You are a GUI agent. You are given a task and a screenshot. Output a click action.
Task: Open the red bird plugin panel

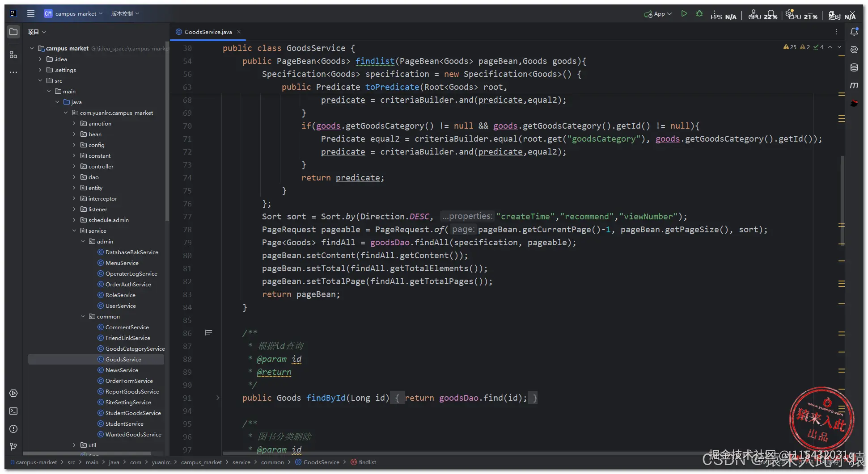point(854,103)
